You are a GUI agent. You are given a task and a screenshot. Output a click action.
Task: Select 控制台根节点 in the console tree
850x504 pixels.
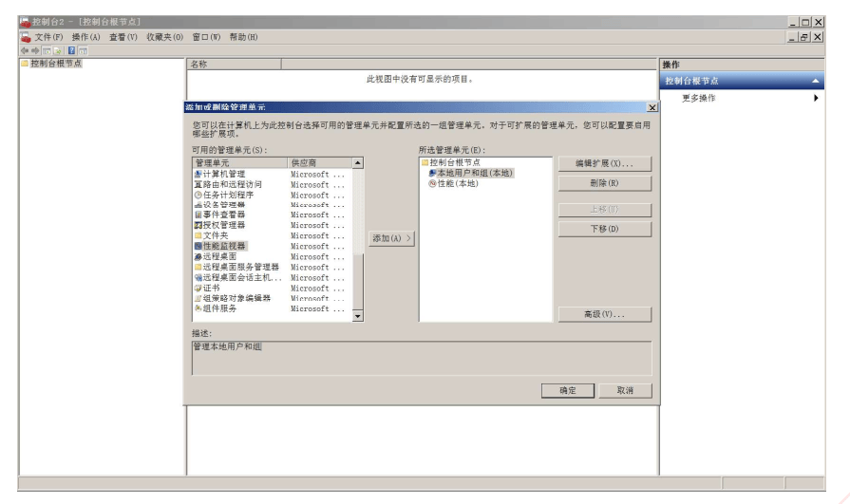pos(56,64)
